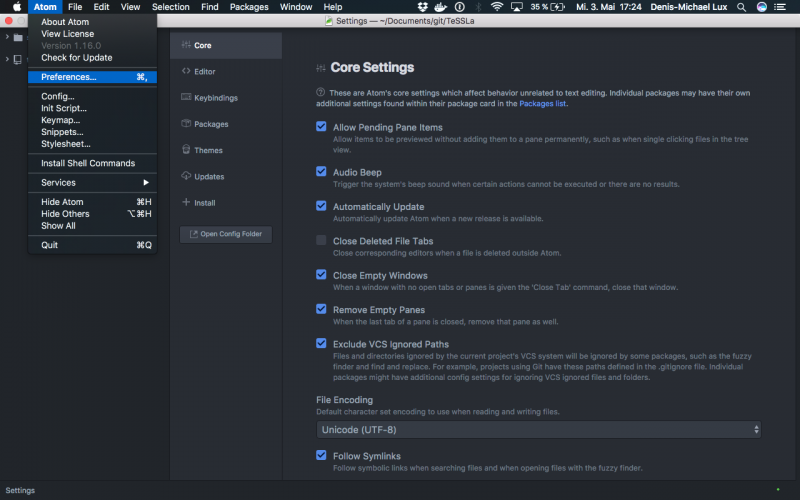The width and height of the screenshot is (800, 500).
Task: Toggle the Audio Beep checkbox
Action: 321,171
